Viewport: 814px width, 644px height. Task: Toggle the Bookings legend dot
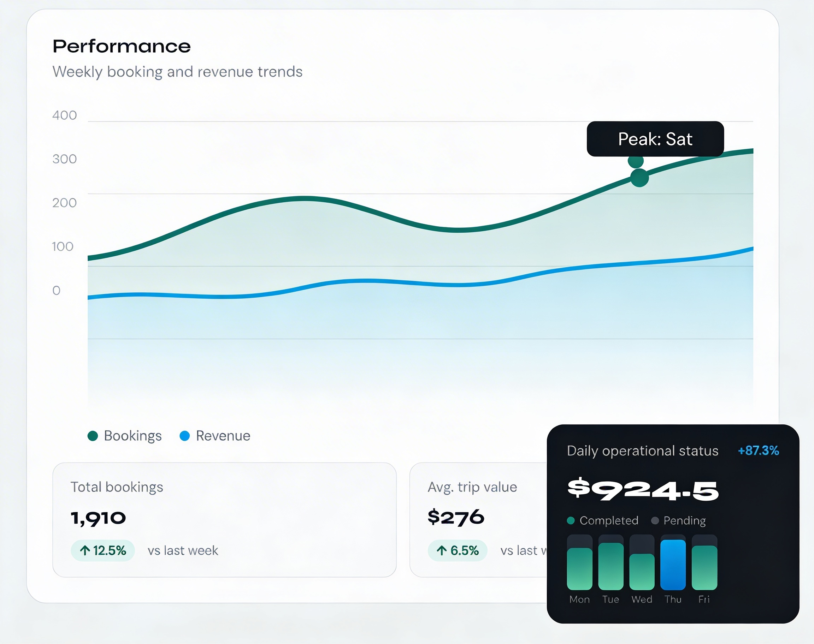coord(93,436)
